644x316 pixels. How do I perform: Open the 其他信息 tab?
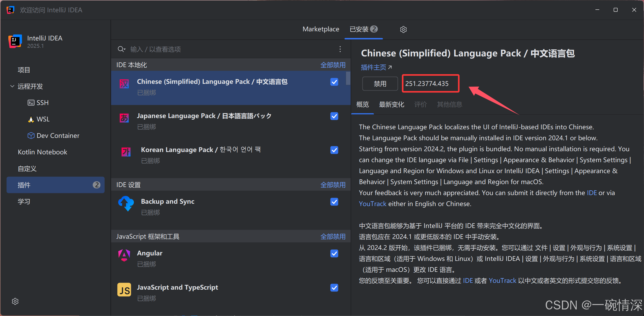(x=449, y=104)
